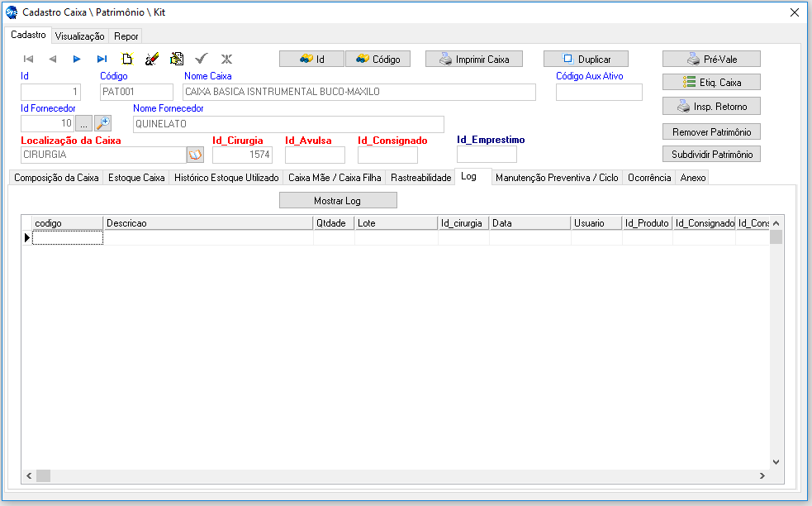Go to the previous record
Viewport: 812px width, 506px height.
53,59
